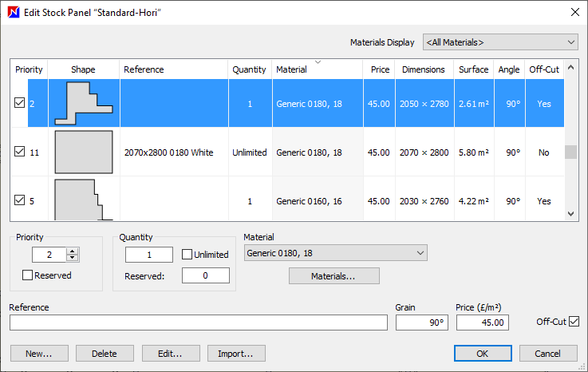Click the Reserved quantity field showing 0
The image size is (588, 372).
click(x=206, y=275)
